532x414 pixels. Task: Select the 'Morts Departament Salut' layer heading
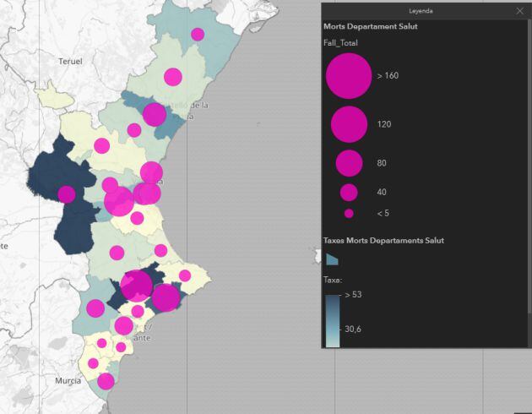point(371,27)
